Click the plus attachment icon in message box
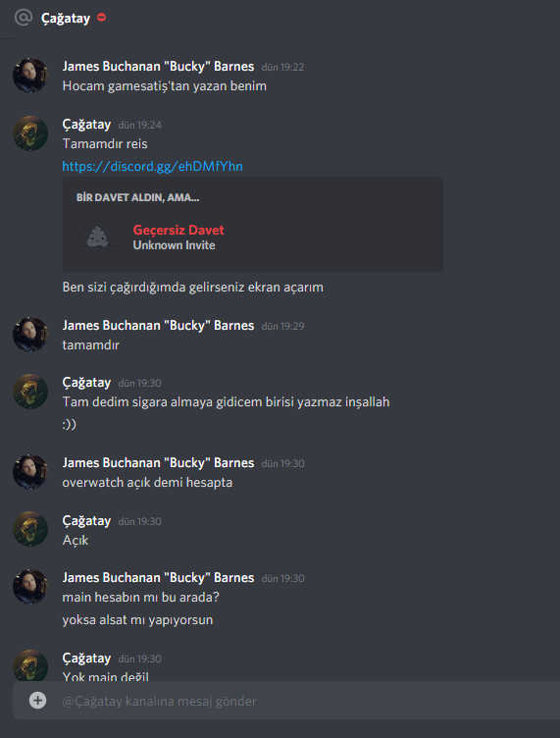The image size is (560, 738). 37,701
